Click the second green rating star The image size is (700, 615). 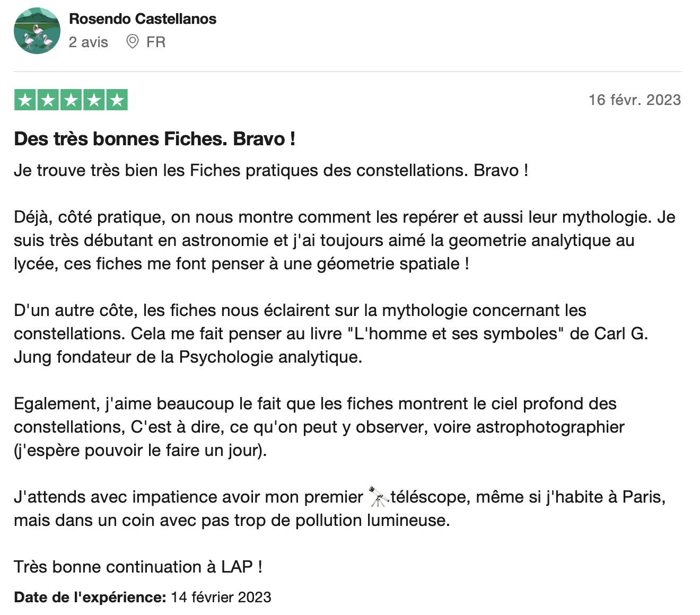[48, 100]
